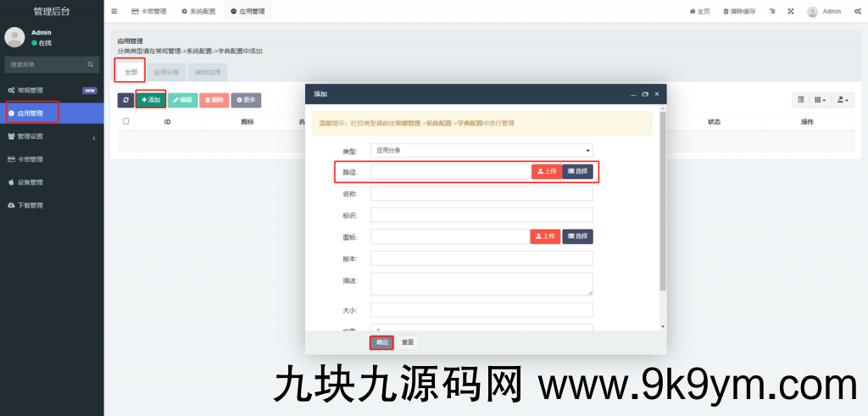Click the 大小 input field
868x416 pixels.
pos(481,310)
